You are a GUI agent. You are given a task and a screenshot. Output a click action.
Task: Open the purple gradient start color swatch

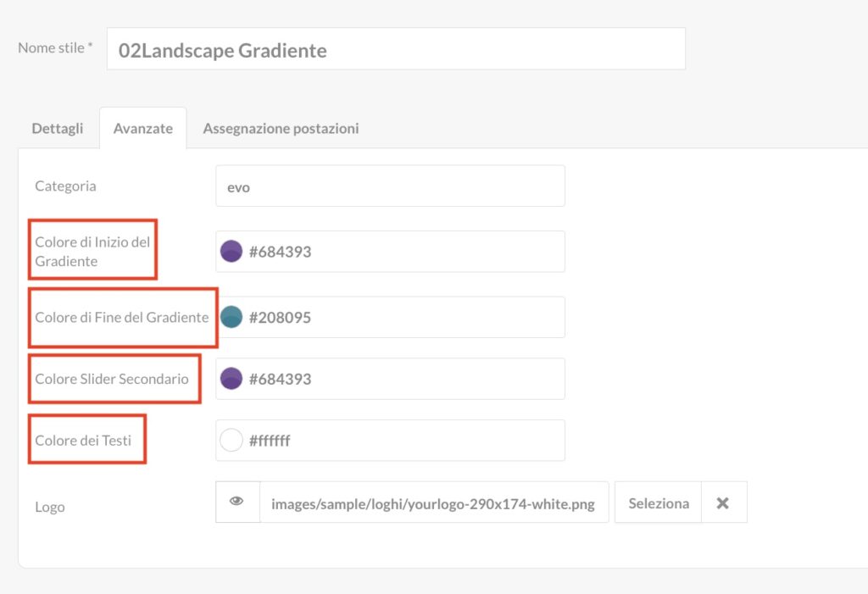(x=231, y=252)
